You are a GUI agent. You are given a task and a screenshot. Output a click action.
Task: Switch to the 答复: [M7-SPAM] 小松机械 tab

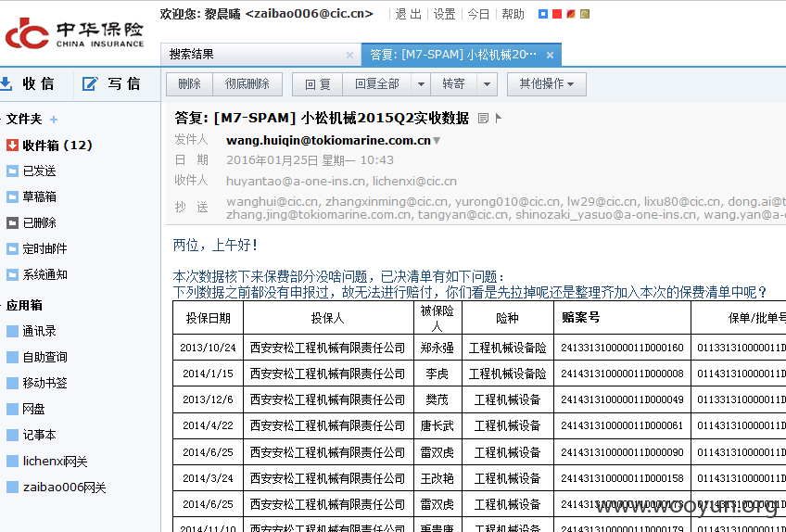tap(461, 55)
